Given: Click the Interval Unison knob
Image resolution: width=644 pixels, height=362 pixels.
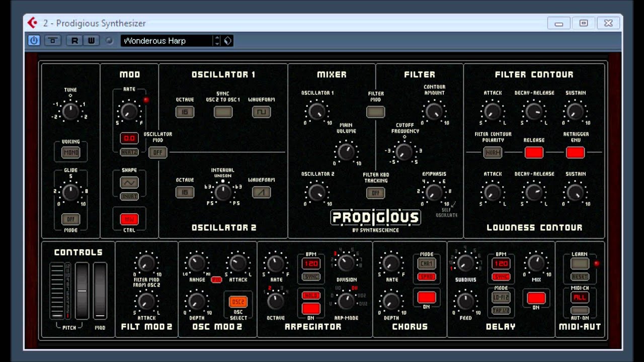Looking at the screenshot, I should point(223,192).
